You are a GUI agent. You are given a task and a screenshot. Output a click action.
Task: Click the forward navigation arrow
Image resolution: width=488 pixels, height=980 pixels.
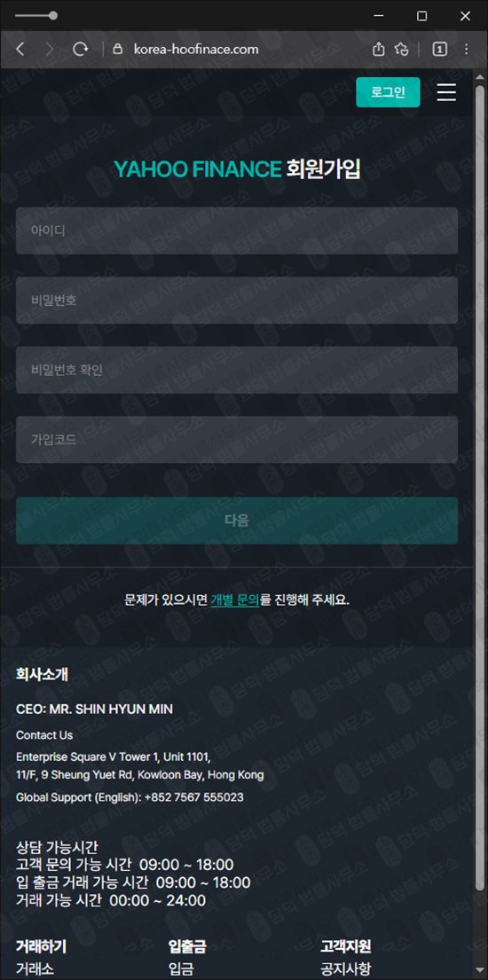pyautogui.click(x=50, y=49)
